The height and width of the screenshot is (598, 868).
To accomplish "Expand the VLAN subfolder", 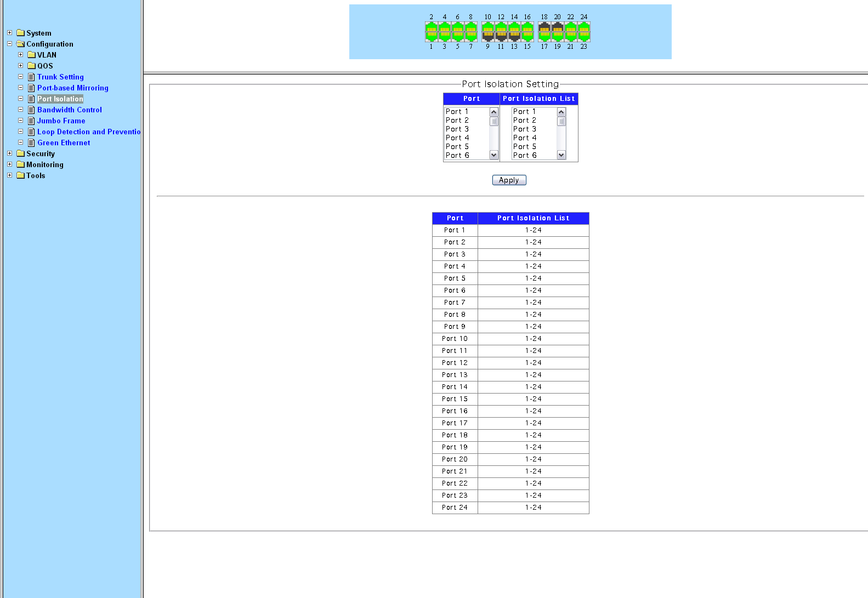I will click(21, 55).
